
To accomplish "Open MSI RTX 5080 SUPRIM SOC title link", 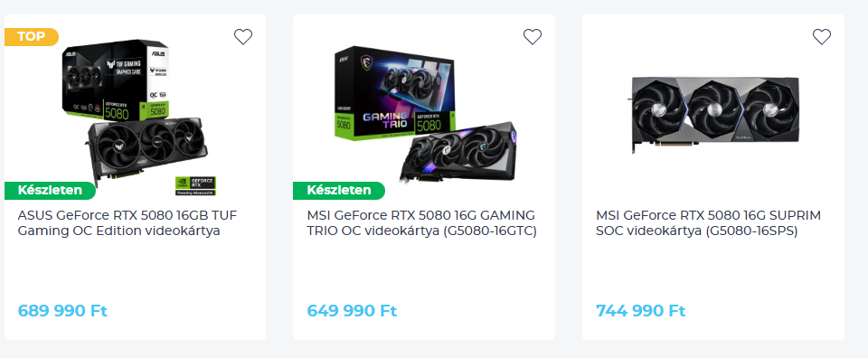I will [708, 223].
